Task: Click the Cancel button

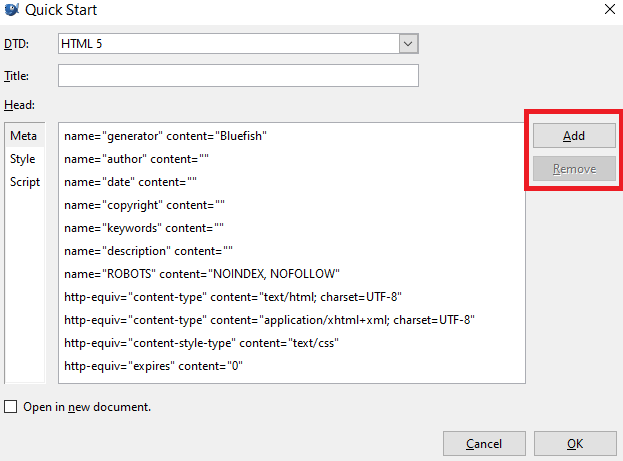Action: [x=483, y=443]
